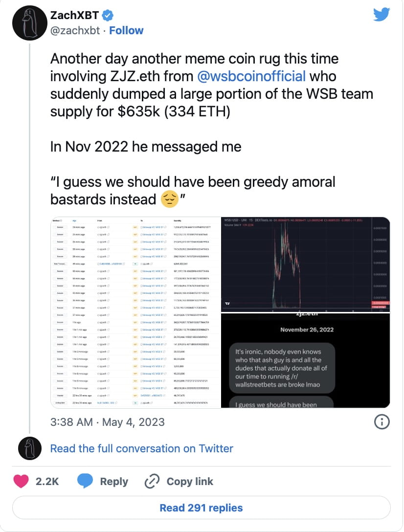
Task: Read the full conversation on Twitter
Action: click(x=141, y=448)
